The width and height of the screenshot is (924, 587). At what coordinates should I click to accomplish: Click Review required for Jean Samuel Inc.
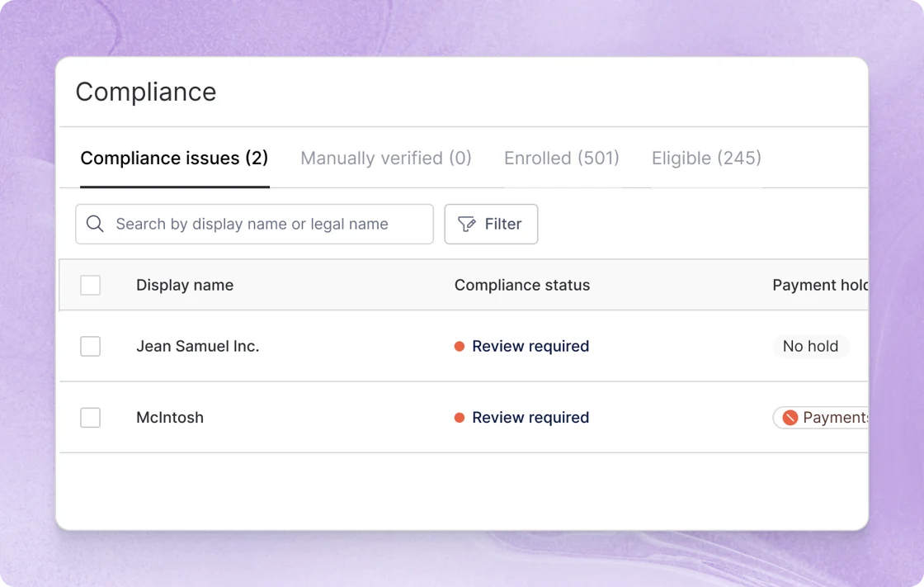pyautogui.click(x=530, y=347)
